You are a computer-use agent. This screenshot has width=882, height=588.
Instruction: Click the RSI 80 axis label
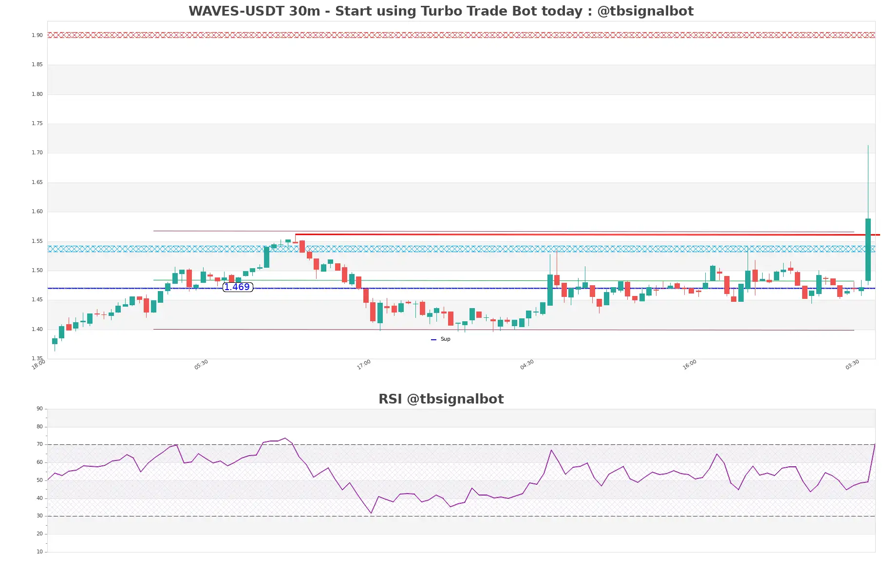point(39,427)
